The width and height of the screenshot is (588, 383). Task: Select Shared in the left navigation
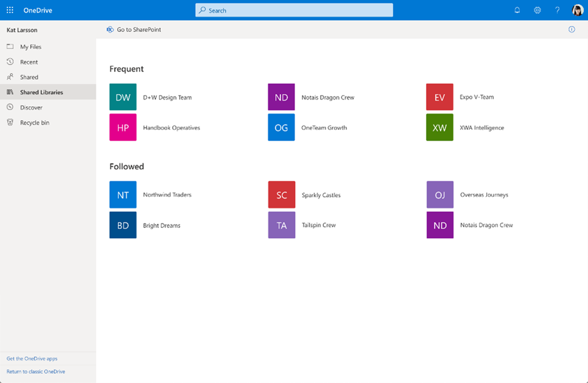point(29,77)
